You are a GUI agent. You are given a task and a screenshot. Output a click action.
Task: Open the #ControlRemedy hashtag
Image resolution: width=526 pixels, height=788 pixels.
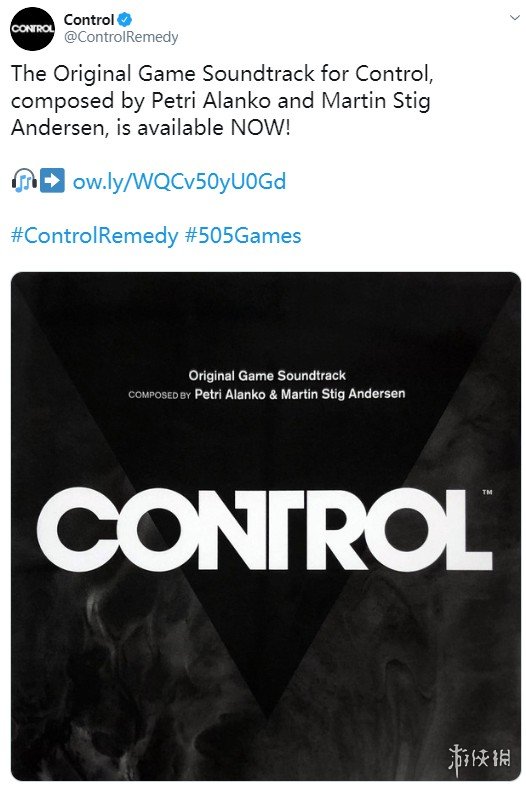point(94,235)
